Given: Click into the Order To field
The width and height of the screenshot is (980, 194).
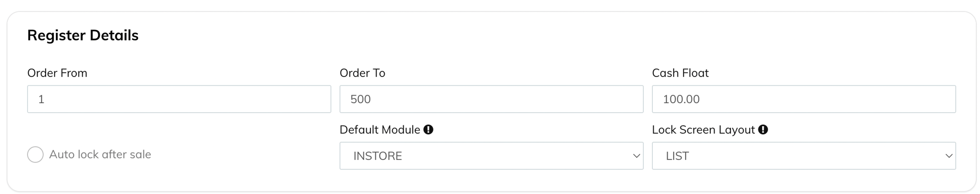Looking at the screenshot, I should pyautogui.click(x=491, y=99).
